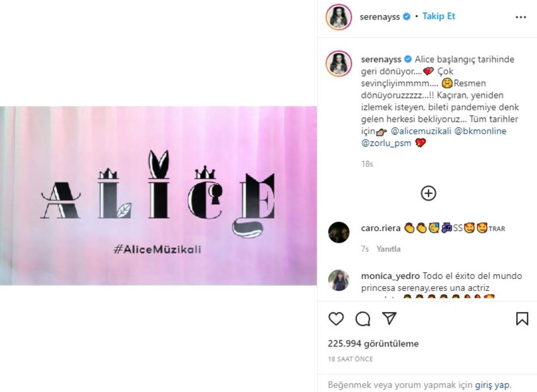
Task: Open the @alicemuzikali mention
Action: (x=421, y=131)
